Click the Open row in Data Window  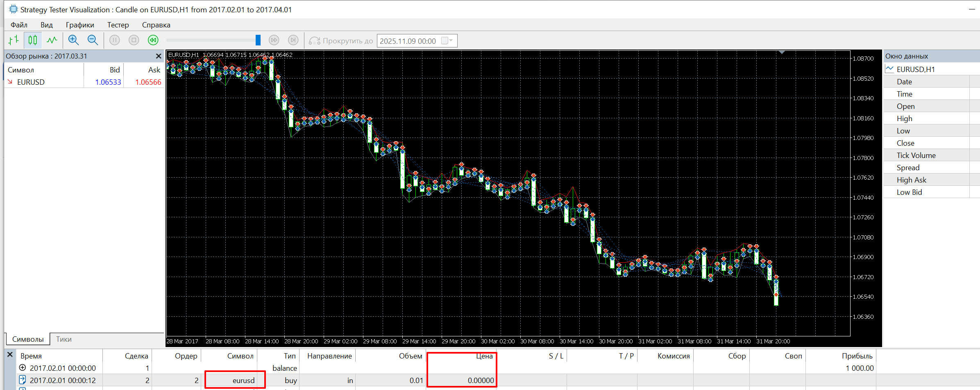[931, 106]
